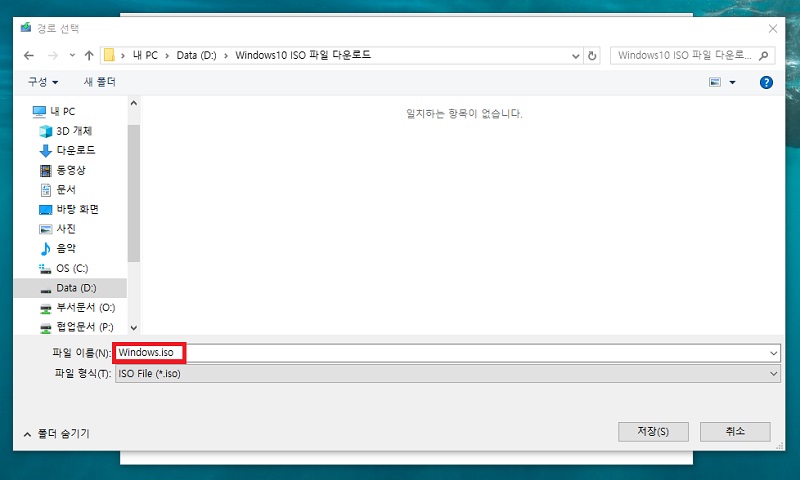Click the magnifier search icon
800x480 pixels.
click(764, 55)
